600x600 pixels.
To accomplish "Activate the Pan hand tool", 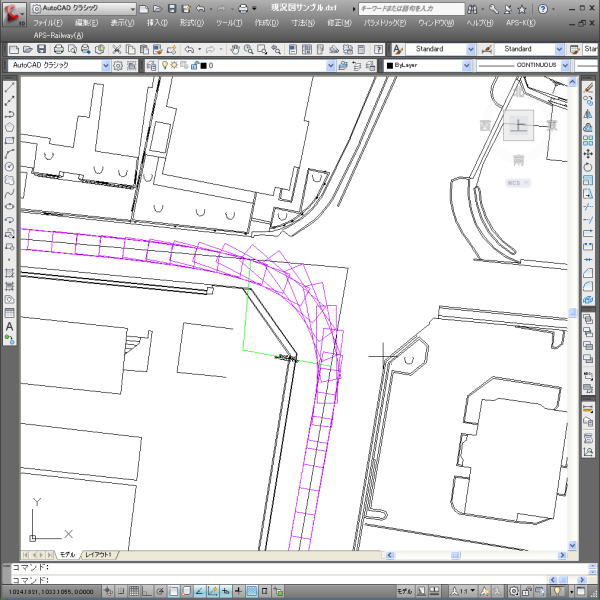I will pyautogui.click(x=235, y=49).
